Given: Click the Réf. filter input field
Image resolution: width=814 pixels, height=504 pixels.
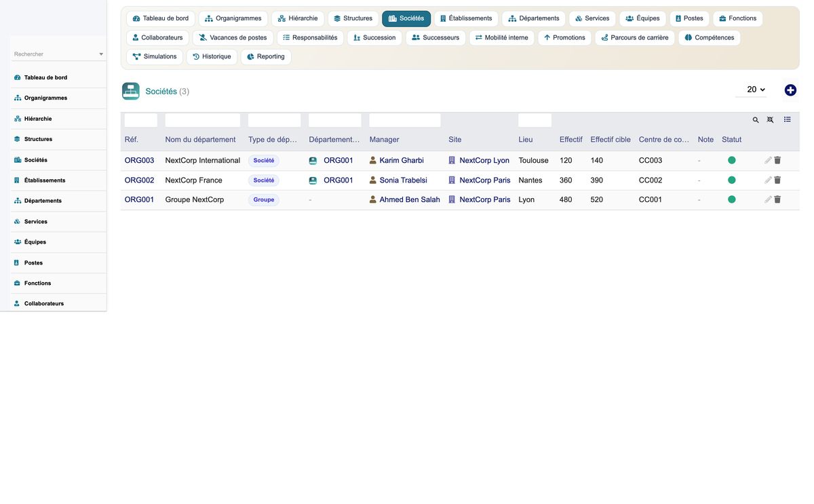Looking at the screenshot, I should point(141,120).
